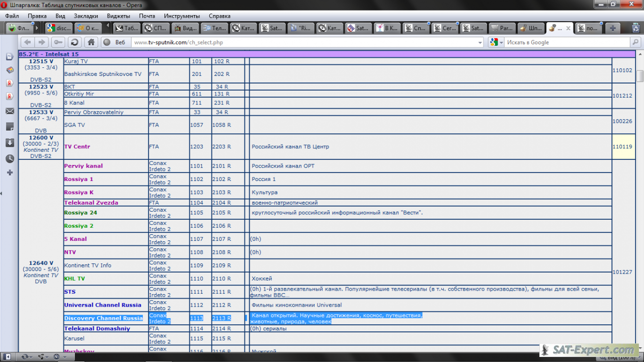Image resolution: width=644 pixels, height=362 pixels.
Task: Collapse the sidebar with the edge arrow handle
Action: point(2,193)
